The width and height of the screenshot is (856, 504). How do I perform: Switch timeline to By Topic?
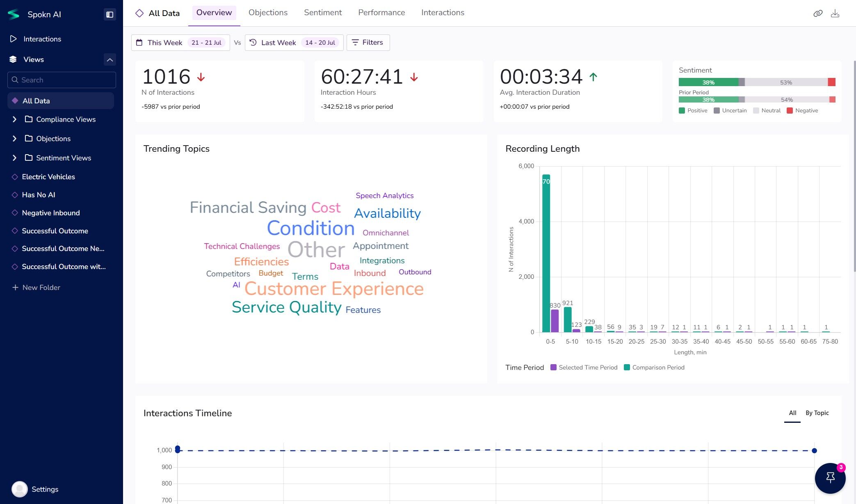tap(817, 413)
